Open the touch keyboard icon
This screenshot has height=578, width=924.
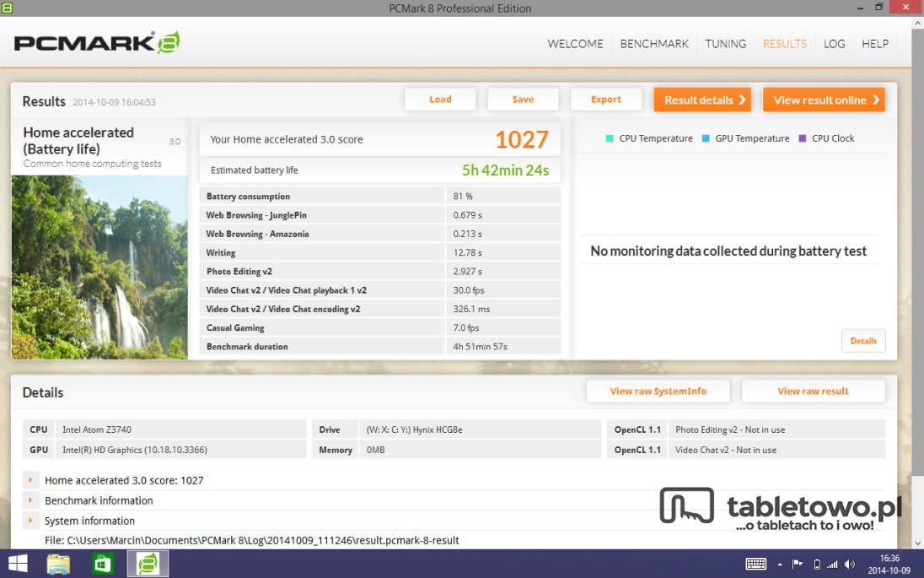point(755,564)
